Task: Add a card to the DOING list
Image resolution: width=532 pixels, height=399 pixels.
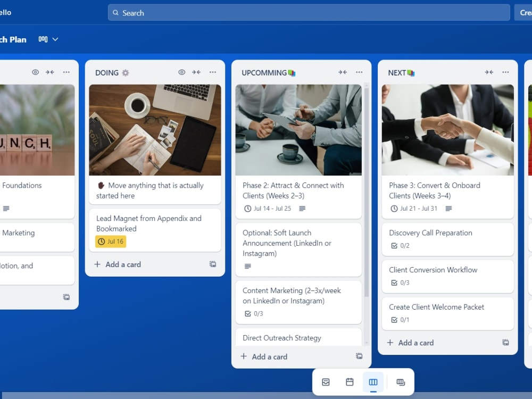Action: [118, 264]
